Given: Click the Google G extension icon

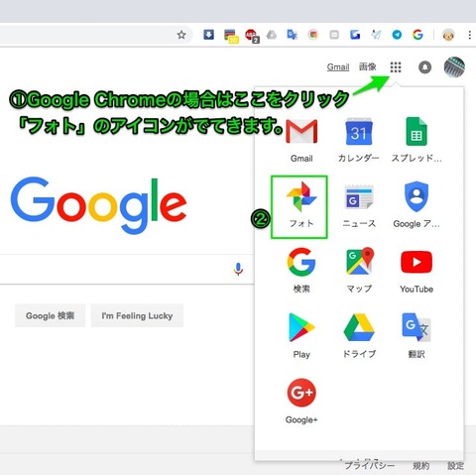Looking at the screenshot, I should coord(417,35).
